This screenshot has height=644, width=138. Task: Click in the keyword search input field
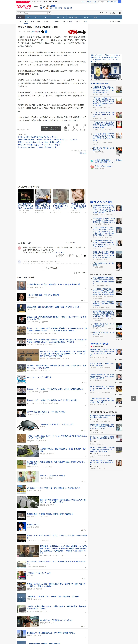tap(32, 13)
